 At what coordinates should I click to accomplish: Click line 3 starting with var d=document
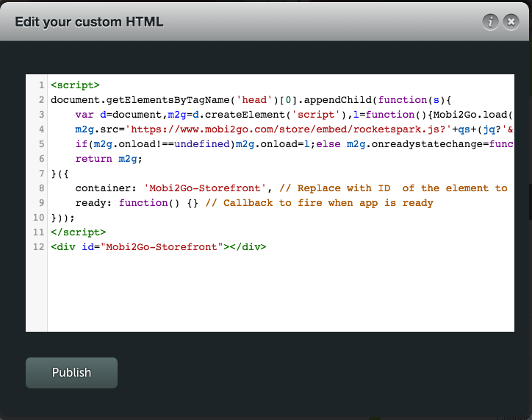294,115
